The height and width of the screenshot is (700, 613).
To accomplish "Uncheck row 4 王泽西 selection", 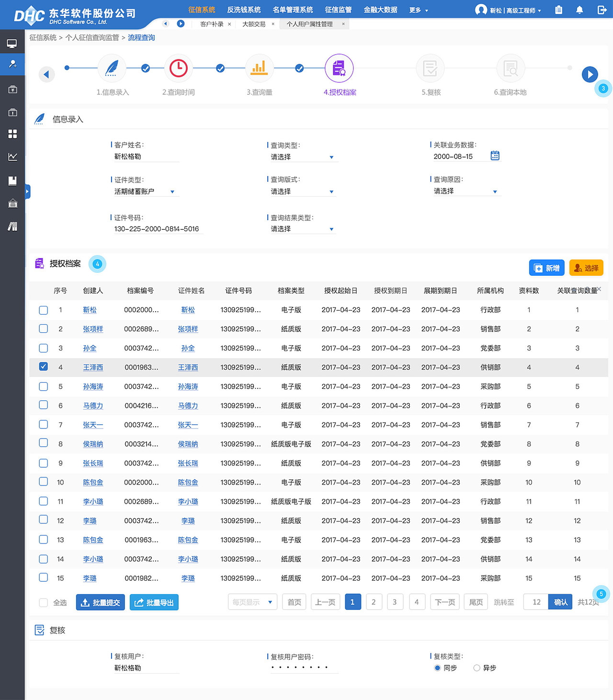I will point(43,366).
